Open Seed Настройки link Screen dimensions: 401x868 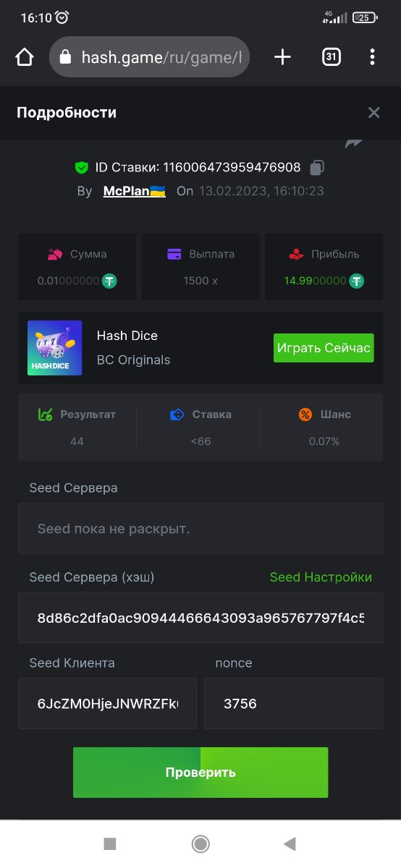point(321,576)
